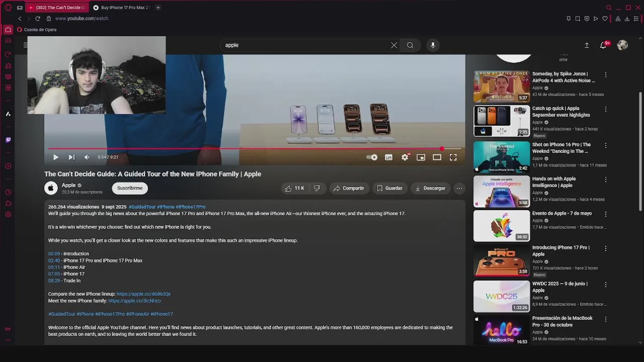Viewport: 644px width, 362px height.
Task: Open the Aria AI icon in sidebar
Action: click(8, 114)
